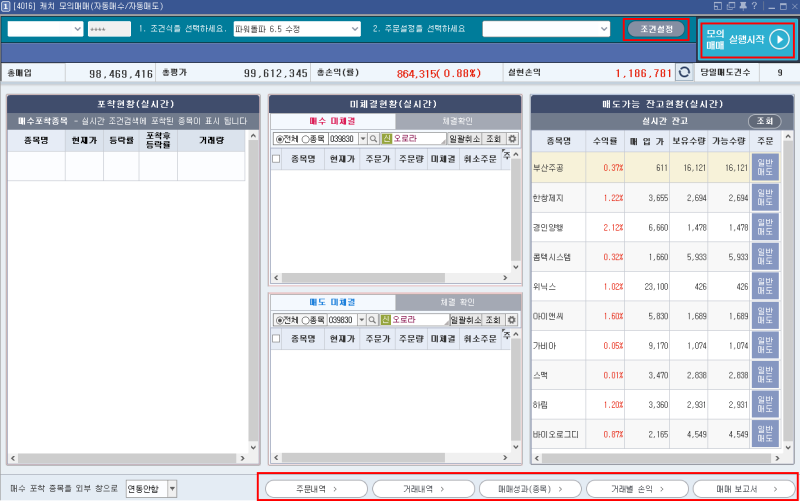Click 조회 button next to 실시간 잔고
The width and height of the screenshot is (800, 501).
pyautogui.click(x=764, y=121)
